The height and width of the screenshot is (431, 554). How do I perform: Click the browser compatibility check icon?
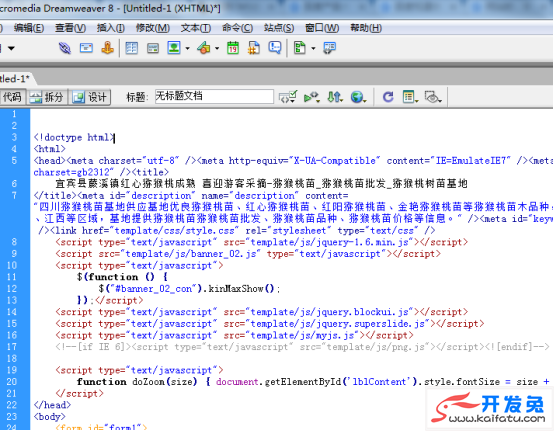click(288, 96)
